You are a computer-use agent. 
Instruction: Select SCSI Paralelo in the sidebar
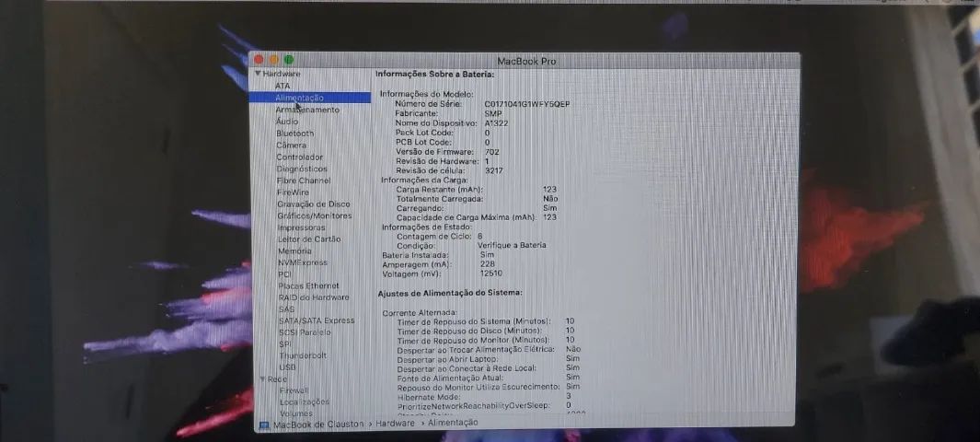pyautogui.click(x=305, y=332)
